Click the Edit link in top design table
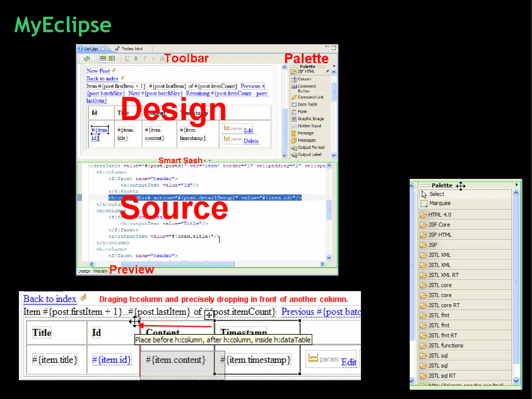 [x=248, y=130]
